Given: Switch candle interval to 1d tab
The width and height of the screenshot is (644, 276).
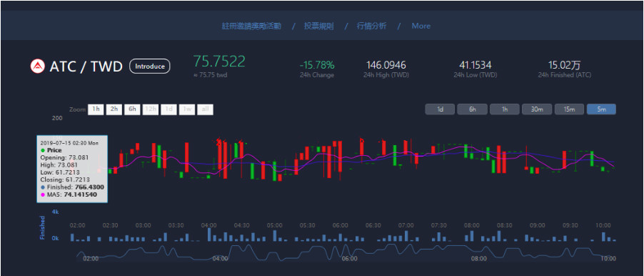Looking at the screenshot, I should click(440, 109).
